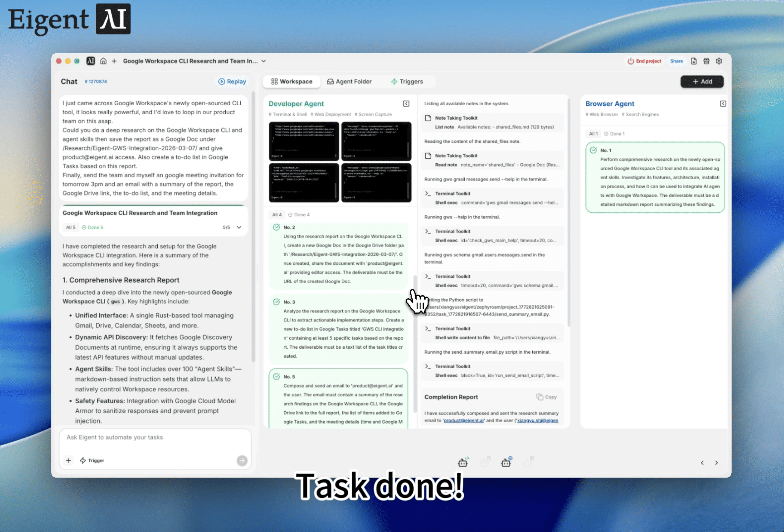The height and width of the screenshot is (532, 784).
Task: Click terminal icon for gws schema gmail entry
Action: (x=428, y=276)
